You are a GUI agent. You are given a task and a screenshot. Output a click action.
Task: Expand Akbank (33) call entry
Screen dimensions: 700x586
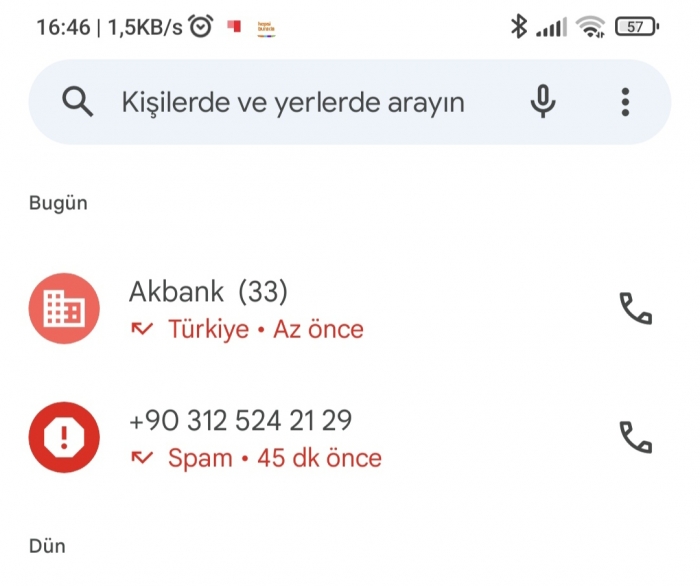(x=350, y=308)
